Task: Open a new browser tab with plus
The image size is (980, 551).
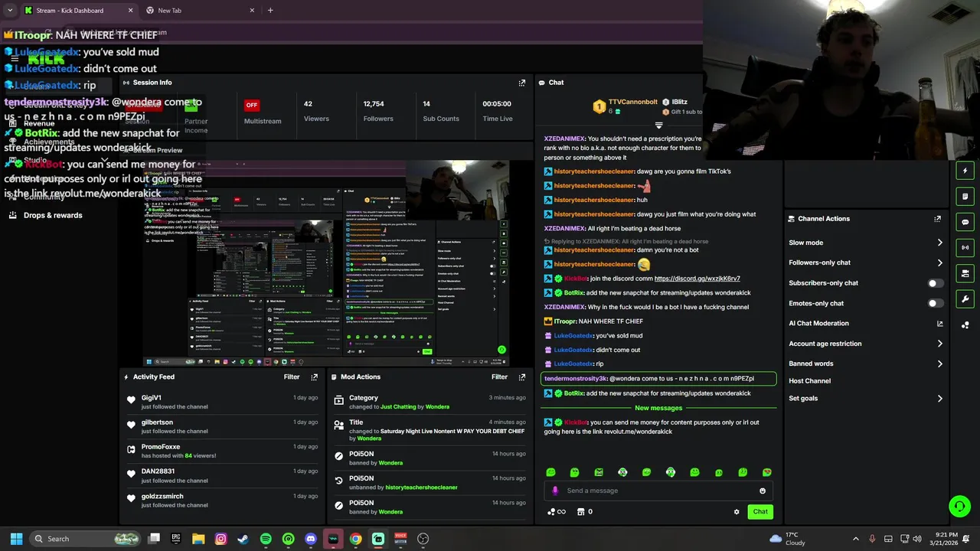Action: 270,11
